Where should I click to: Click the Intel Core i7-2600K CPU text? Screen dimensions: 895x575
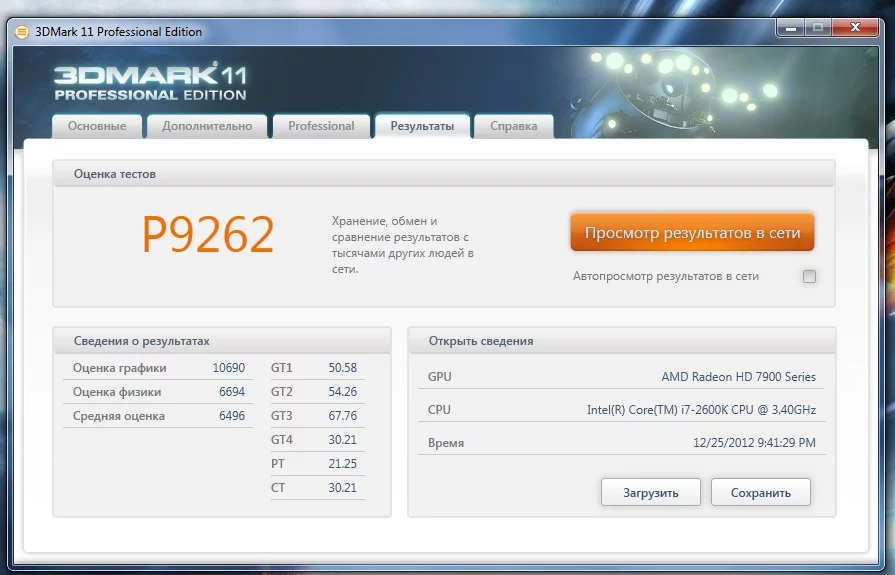coord(702,410)
